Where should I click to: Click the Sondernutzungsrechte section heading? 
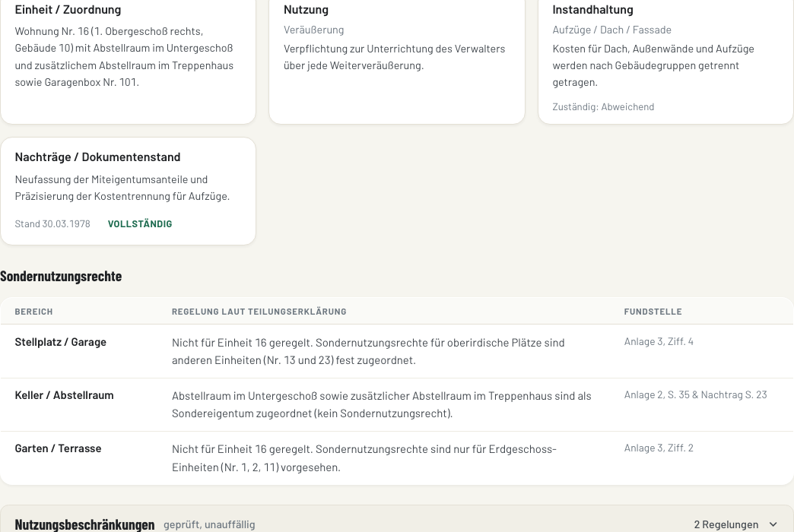point(61,276)
